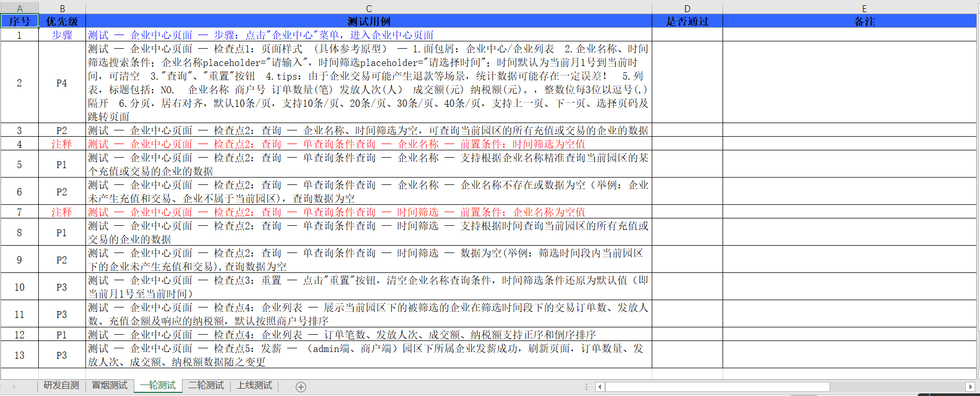Viewport: 980px width, 396px height.
Task: Select sequence number 10 cell
Action: (x=19, y=287)
